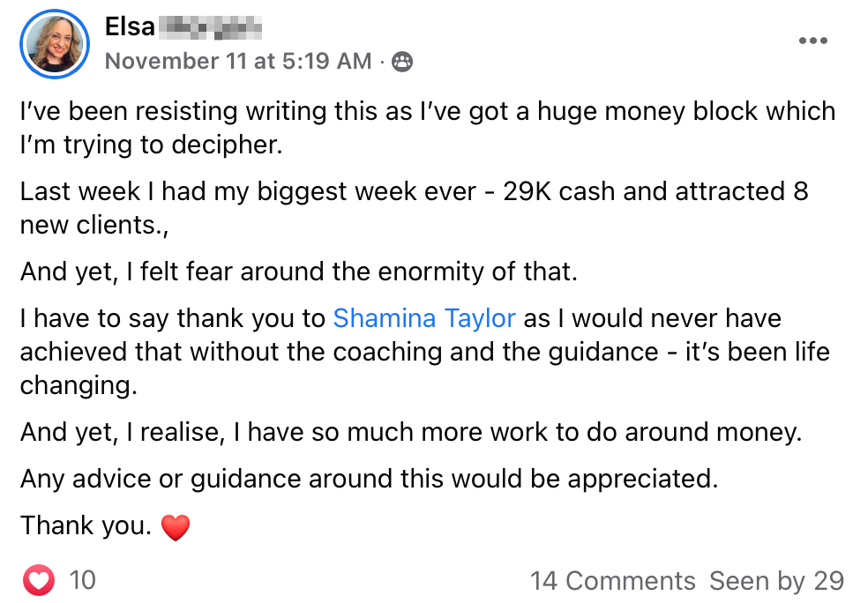Click the heart reaction icon below the post

[39, 580]
